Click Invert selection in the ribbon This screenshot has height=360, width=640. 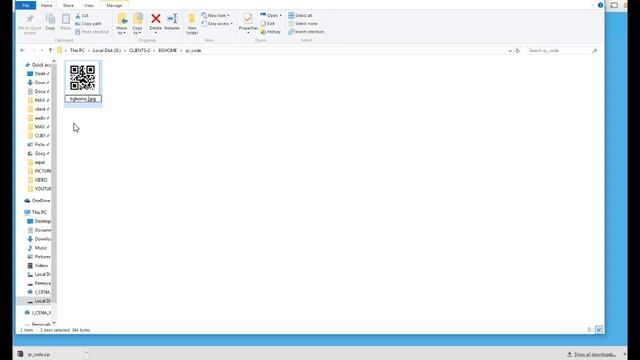tap(306, 32)
